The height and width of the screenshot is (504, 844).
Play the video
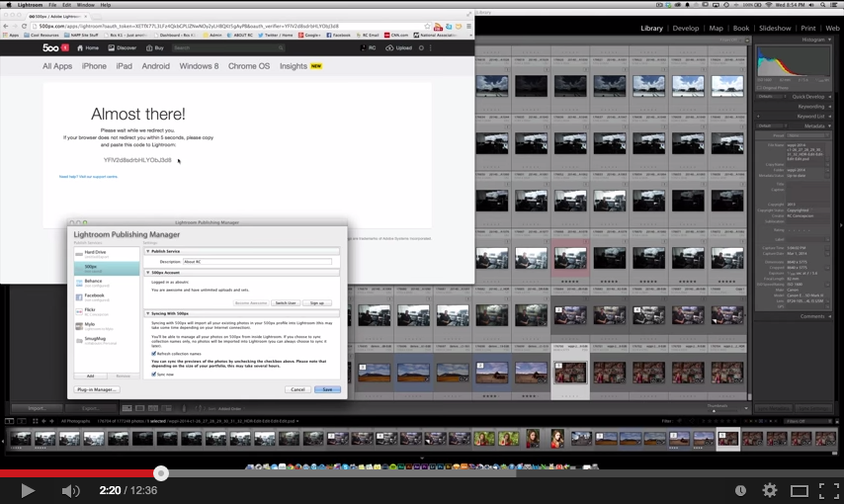[28, 490]
